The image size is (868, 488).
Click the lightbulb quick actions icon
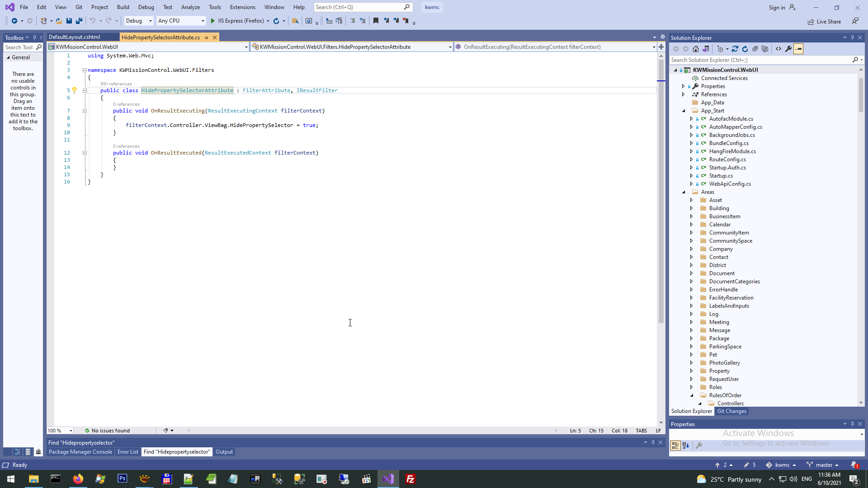(75, 90)
